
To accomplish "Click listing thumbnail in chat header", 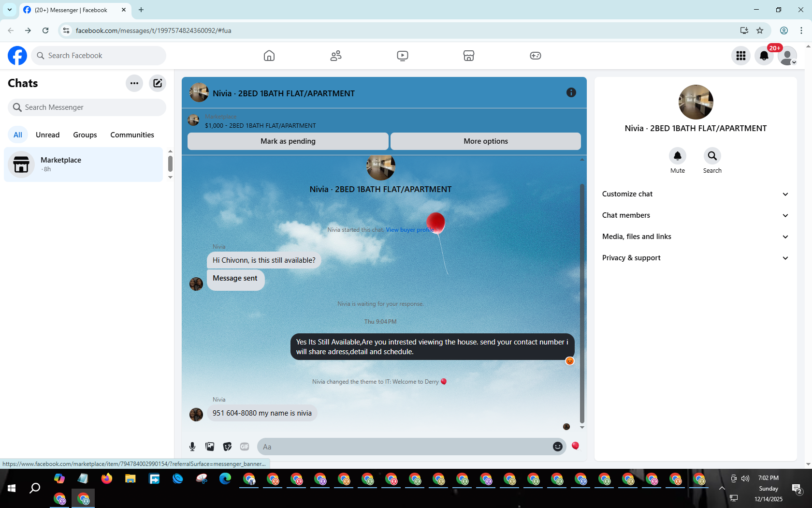I will coord(199,92).
